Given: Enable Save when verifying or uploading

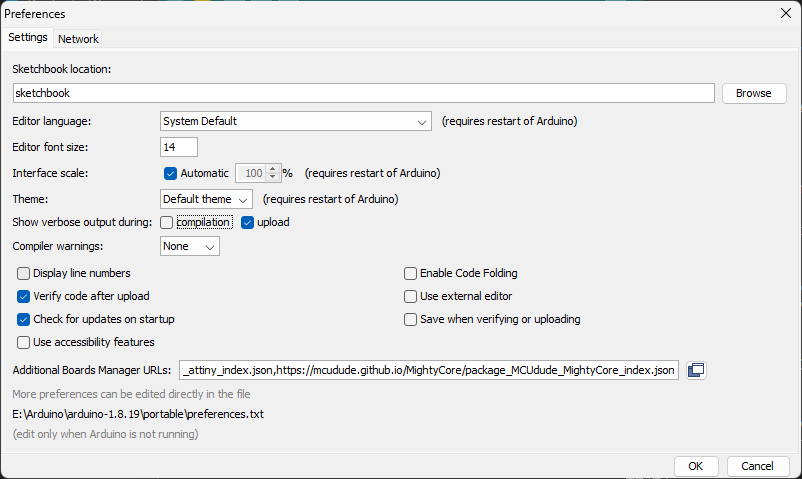Looking at the screenshot, I should (410, 319).
